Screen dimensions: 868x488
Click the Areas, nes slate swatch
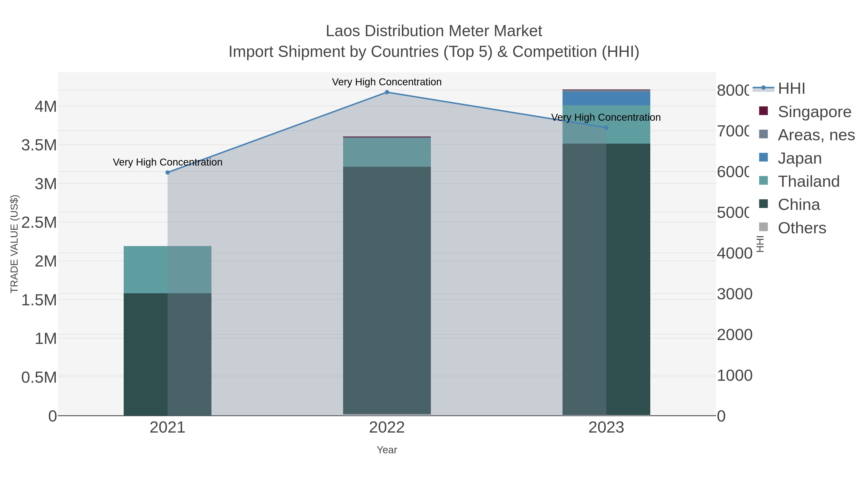click(763, 134)
